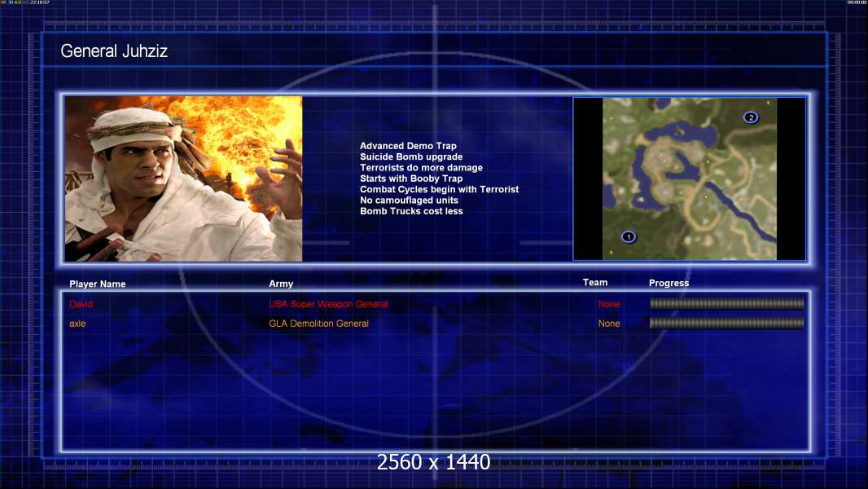868x489 pixels.
Task: Click the 'Army' column header
Action: coord(281,284)
